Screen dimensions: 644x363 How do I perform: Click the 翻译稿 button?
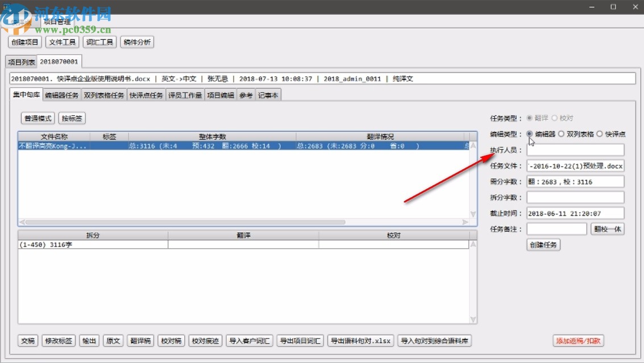(140, 341)
